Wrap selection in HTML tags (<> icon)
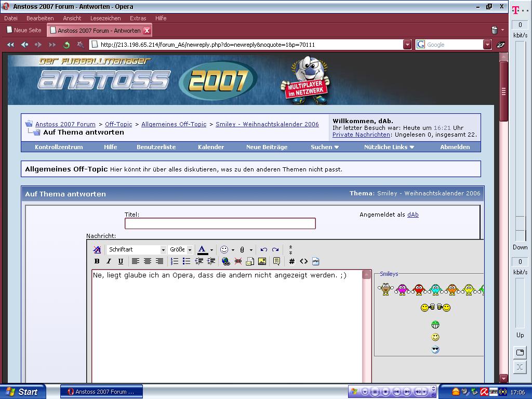Viewport: 532px width, 399px height. [303, 261]
